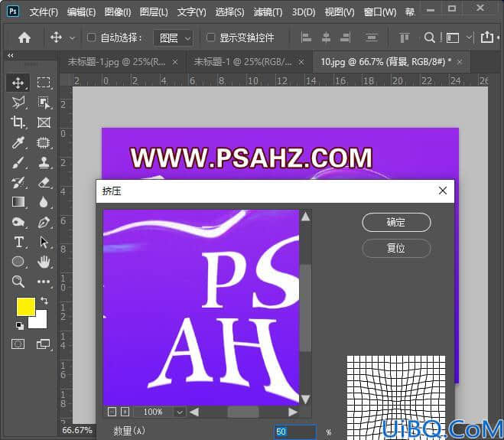Select the Object Selection tool
The height and width of the screenshot is (440, 504).
[x=44, y=103]
